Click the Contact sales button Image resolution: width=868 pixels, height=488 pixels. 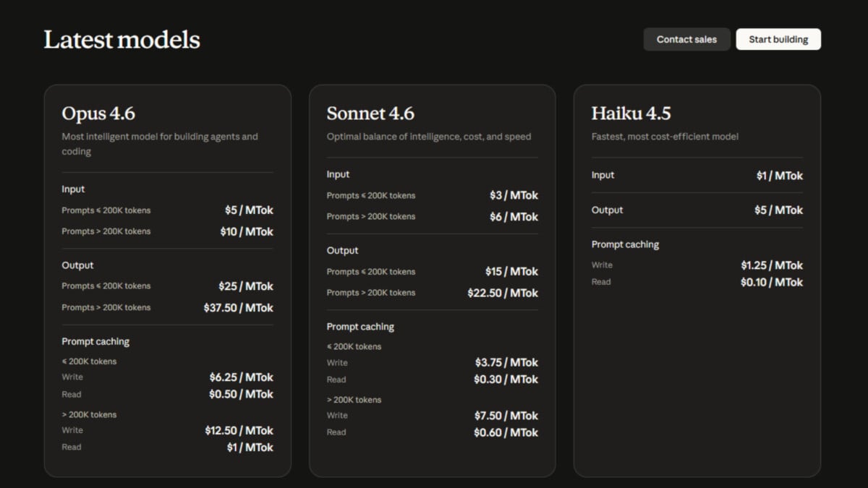coord(686,40)
